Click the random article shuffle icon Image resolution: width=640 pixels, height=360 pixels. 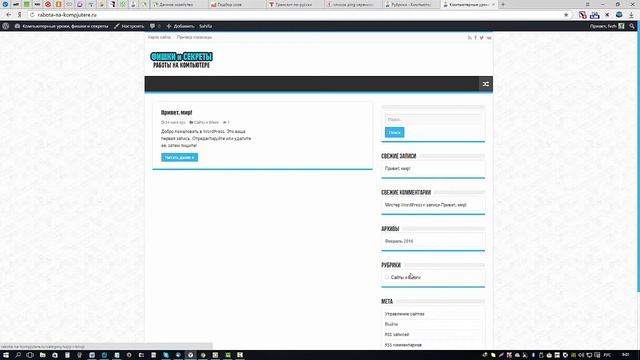486,84
